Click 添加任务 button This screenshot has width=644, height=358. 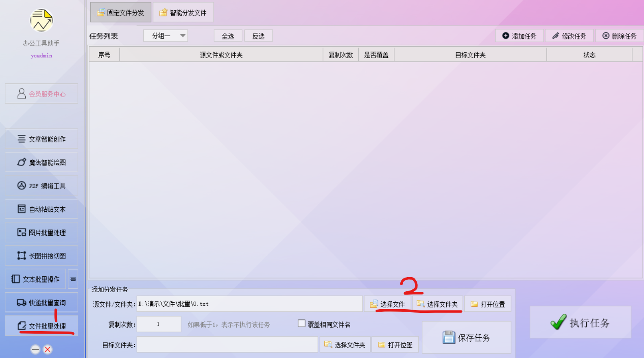pyautogui.click(x=520, y=36)
